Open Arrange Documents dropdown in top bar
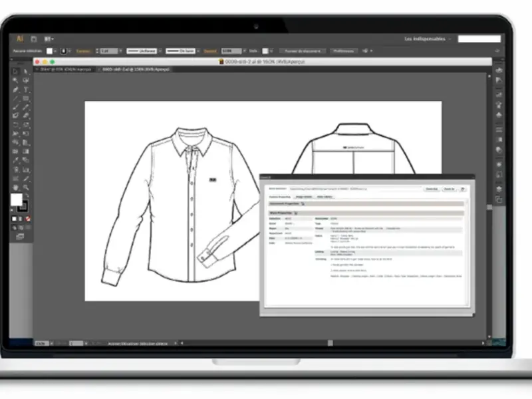The height and width of the screenshot is (399, 532). pos(49,39)
